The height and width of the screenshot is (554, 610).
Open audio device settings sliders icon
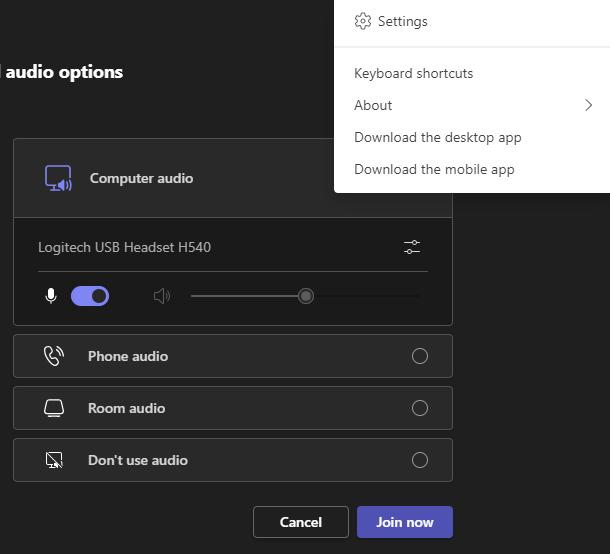click(x=411, y=247)
